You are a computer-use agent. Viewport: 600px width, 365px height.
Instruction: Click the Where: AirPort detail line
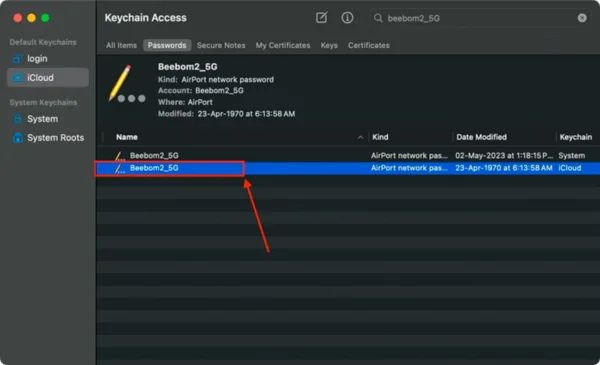(x=185, y=102)
